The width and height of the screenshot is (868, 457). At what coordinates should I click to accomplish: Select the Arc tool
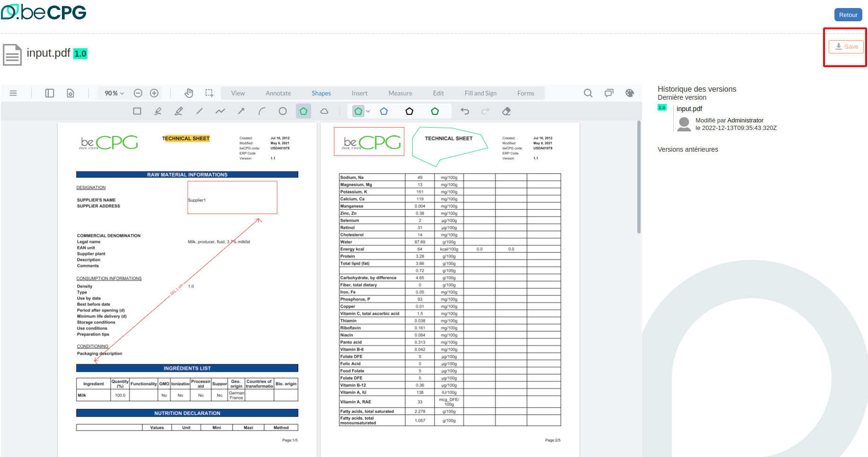click(x=262, y=111)
